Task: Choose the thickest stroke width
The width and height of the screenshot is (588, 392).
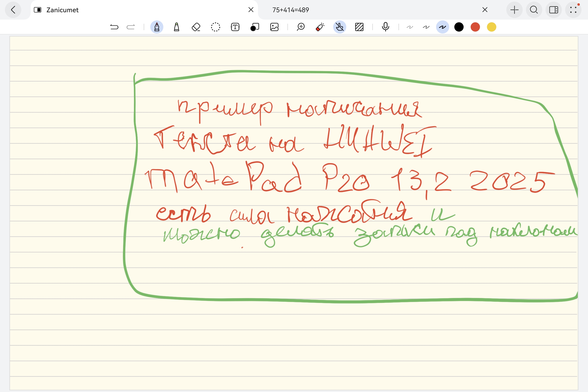Action: point(442,27)
